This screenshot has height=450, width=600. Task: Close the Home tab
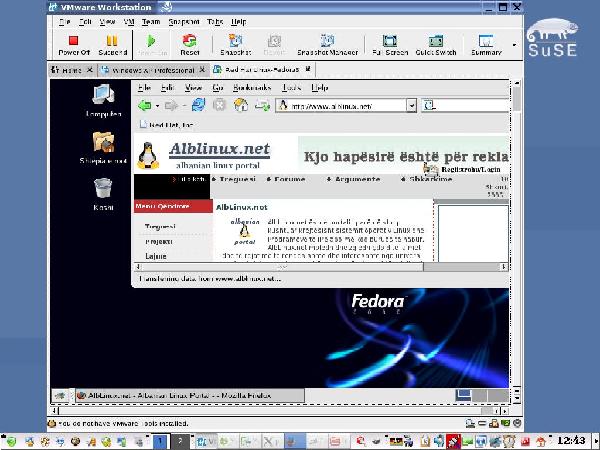point(90,70)
